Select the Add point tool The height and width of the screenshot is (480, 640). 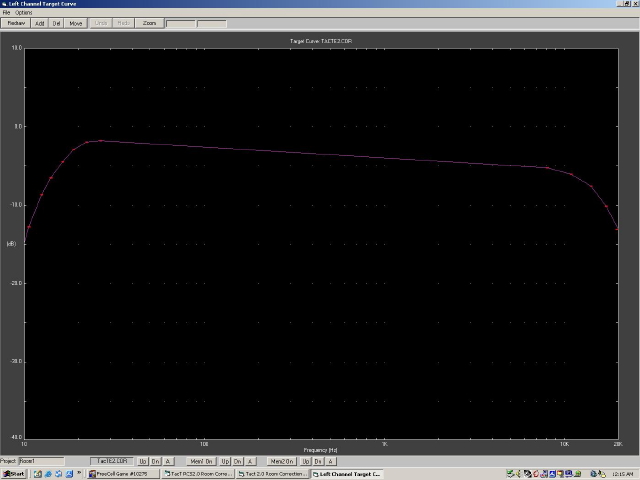coord(40,23)
